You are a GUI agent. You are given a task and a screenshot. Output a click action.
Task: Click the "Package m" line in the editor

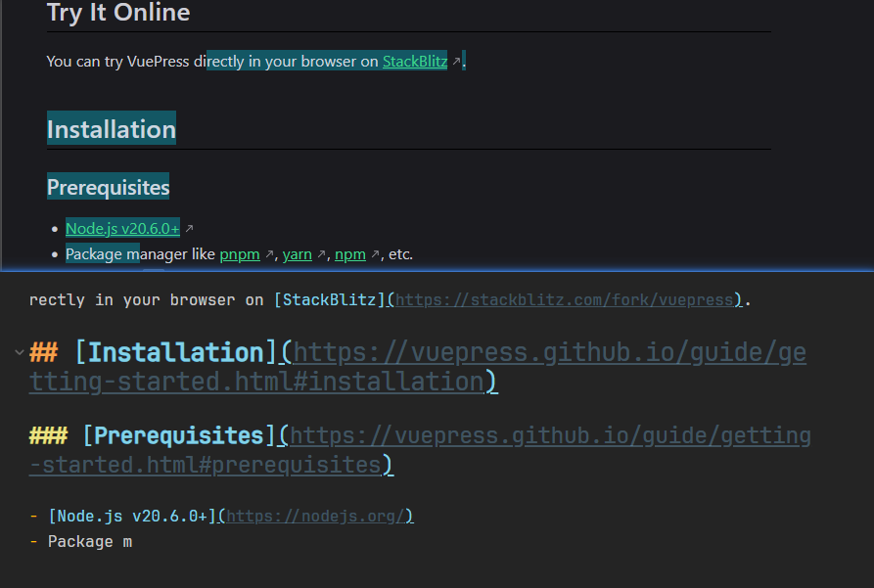point(90,542)
